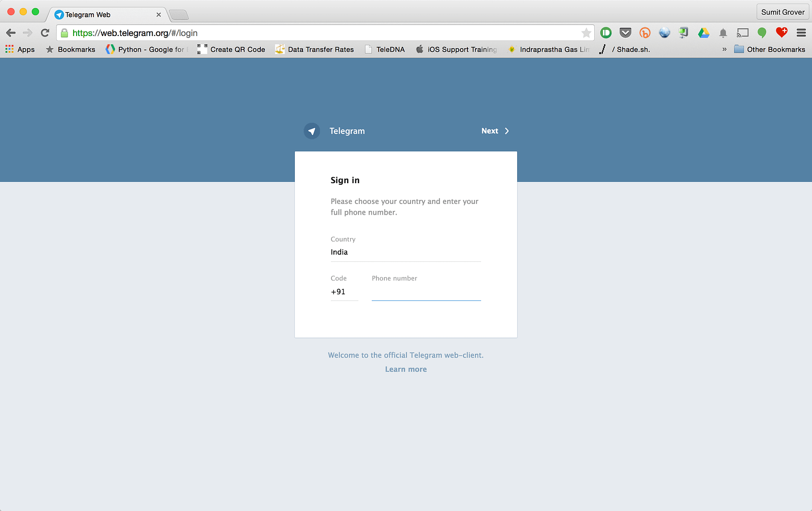Viewport: 812px width, 511px height.
Task: Open the iOS Support Training bookmark
Action: (456, 49)
